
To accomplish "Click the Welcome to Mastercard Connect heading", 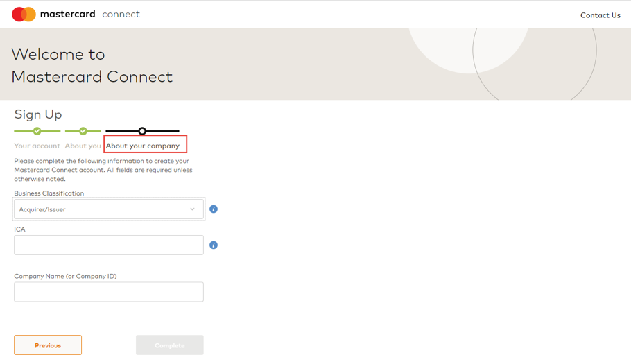I will [x=92, y=65].
